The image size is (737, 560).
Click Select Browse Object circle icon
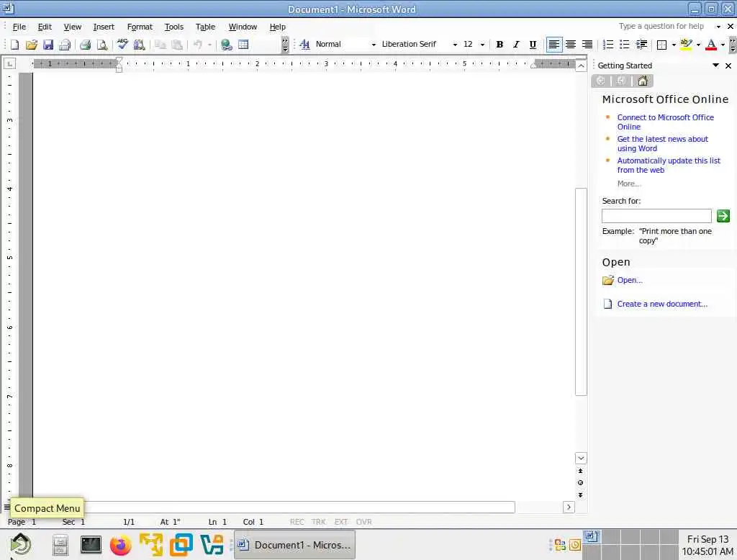[581, 483]
